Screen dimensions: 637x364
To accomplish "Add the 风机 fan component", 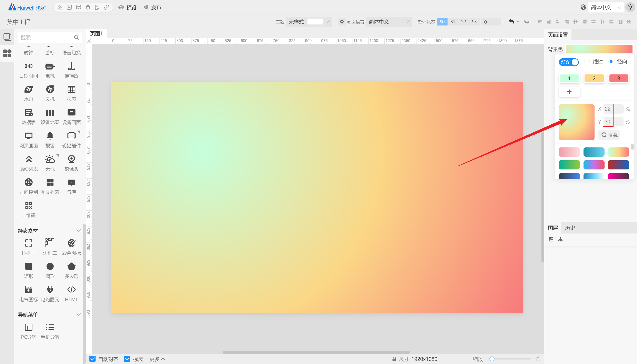I will click(x=50, y=93).
